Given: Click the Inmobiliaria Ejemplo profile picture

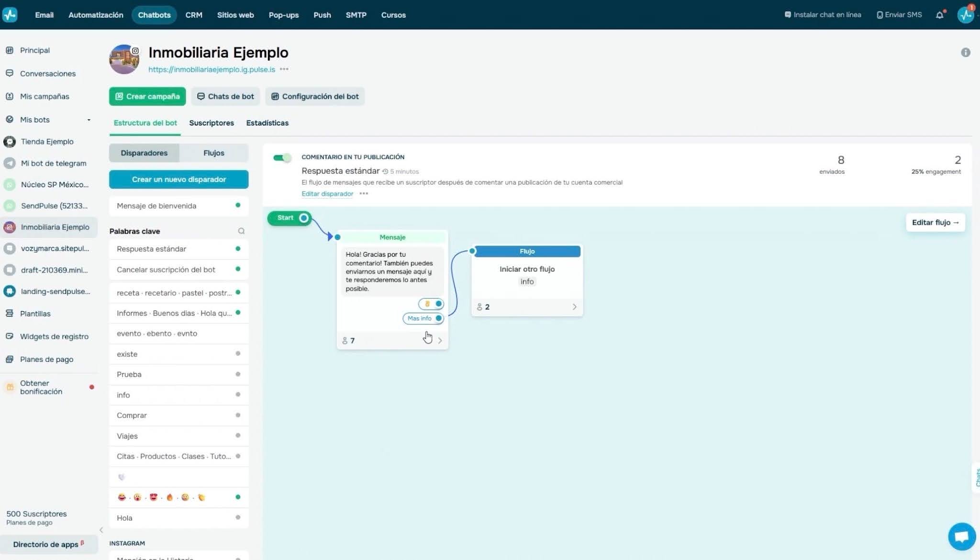Looking at the screenshot, I should point(124,59).
